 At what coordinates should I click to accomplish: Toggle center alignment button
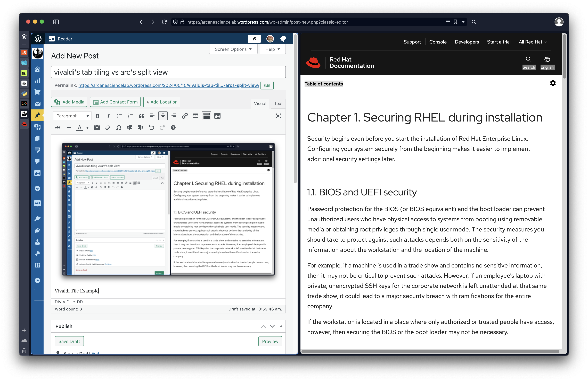point(163,116)
